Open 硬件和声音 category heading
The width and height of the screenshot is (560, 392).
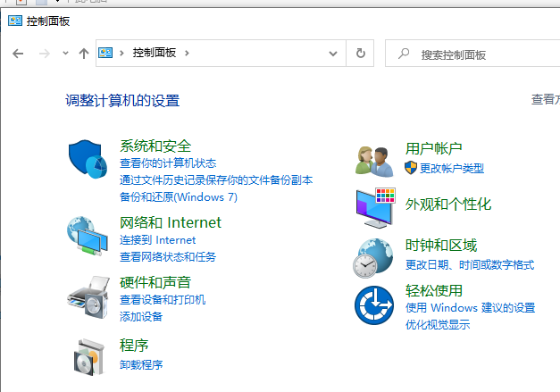click(155, 282)
